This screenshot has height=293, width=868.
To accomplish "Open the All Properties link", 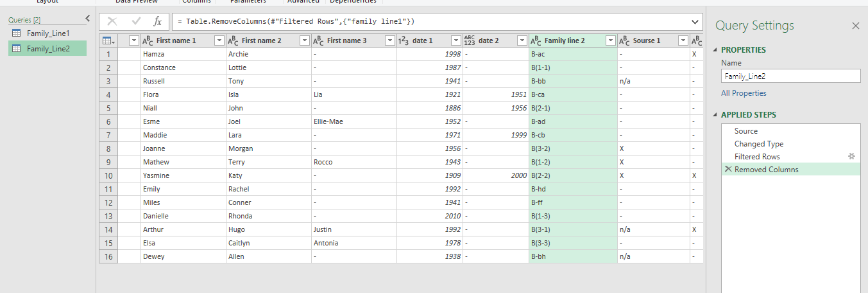I will tap(744, 93).
